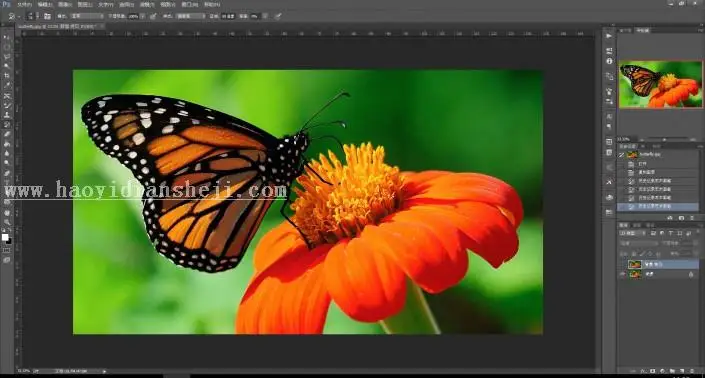
Task: Open the 编辑 menu
Action: pos(45,4)
